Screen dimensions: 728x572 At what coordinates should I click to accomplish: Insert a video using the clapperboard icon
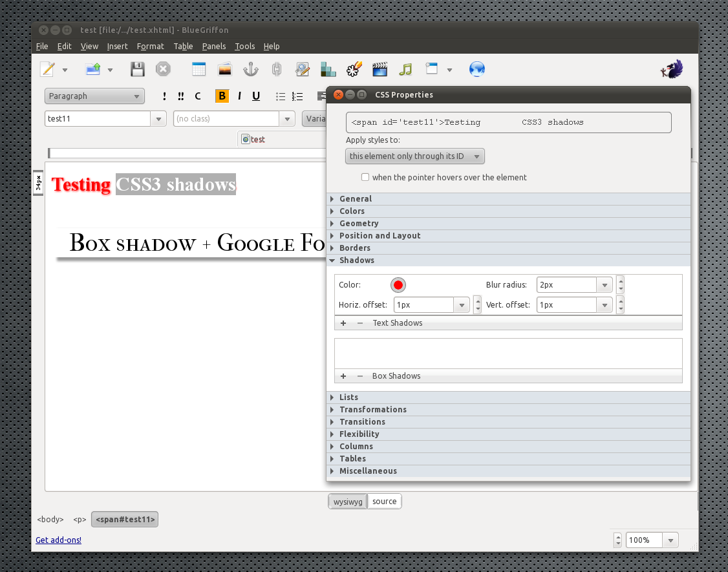[x=380, y=69]
